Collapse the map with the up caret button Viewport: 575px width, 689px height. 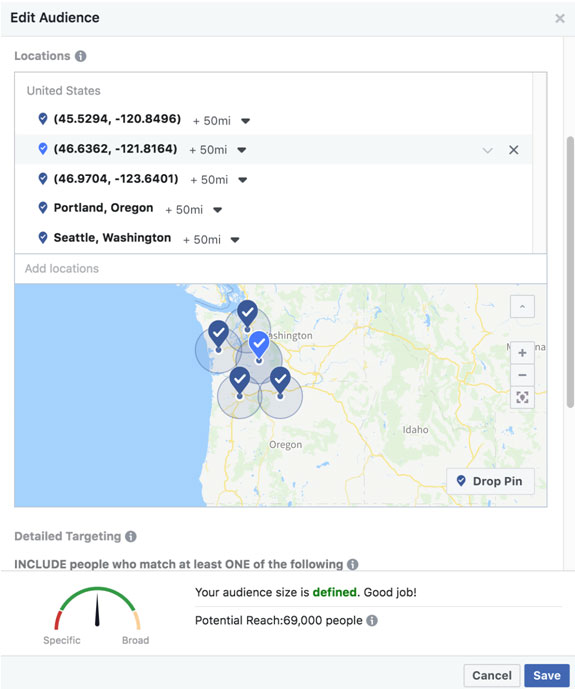522,306
